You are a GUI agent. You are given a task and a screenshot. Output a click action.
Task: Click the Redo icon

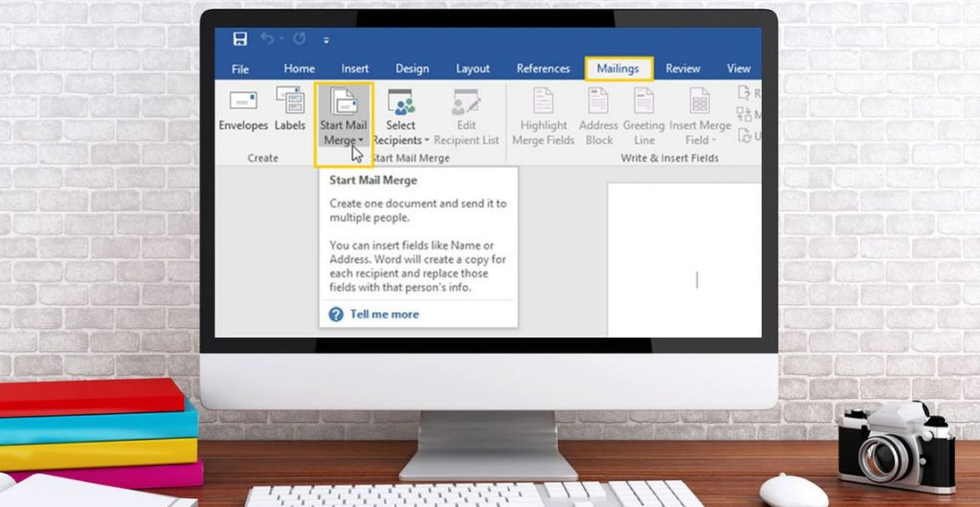[x=300, y=39]
